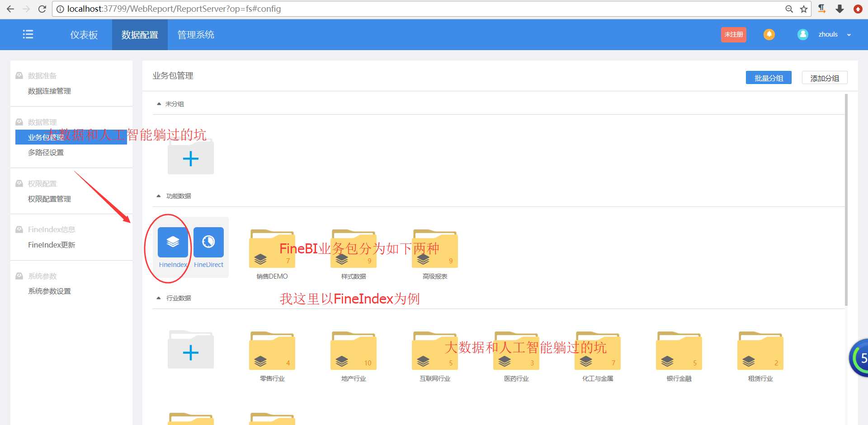The height and width of the screenshot is (425, 868).
Task: Reload the page in browser
Action: tap(42, 9)
